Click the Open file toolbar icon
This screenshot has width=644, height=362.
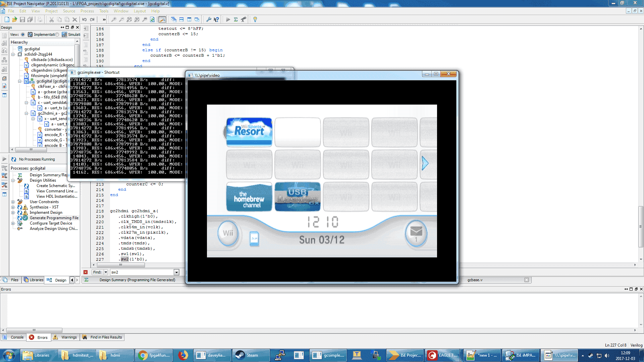point(14,19)
